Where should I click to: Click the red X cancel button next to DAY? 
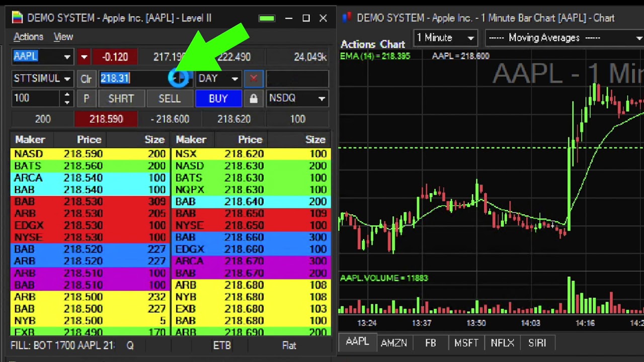pyautogui.click(x=254, y=78)
